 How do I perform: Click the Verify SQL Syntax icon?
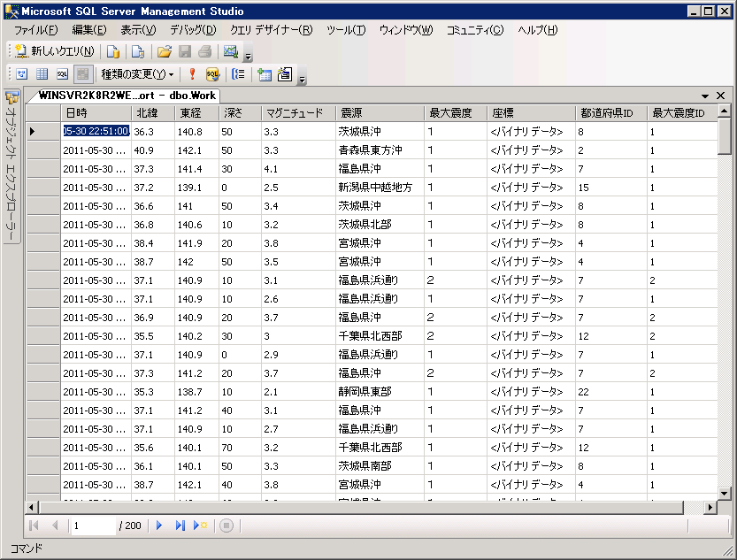212,74
